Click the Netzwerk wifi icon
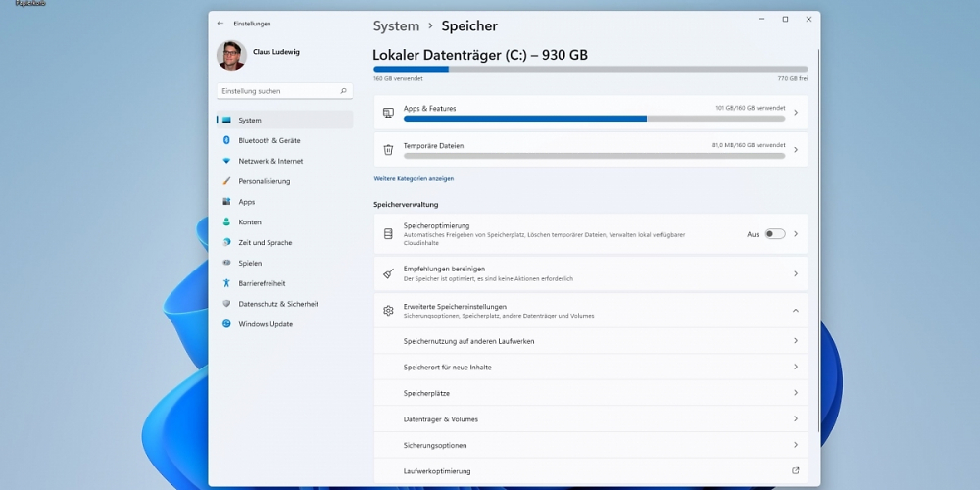The width and height of the screenshot is (980, 490). 226,162
